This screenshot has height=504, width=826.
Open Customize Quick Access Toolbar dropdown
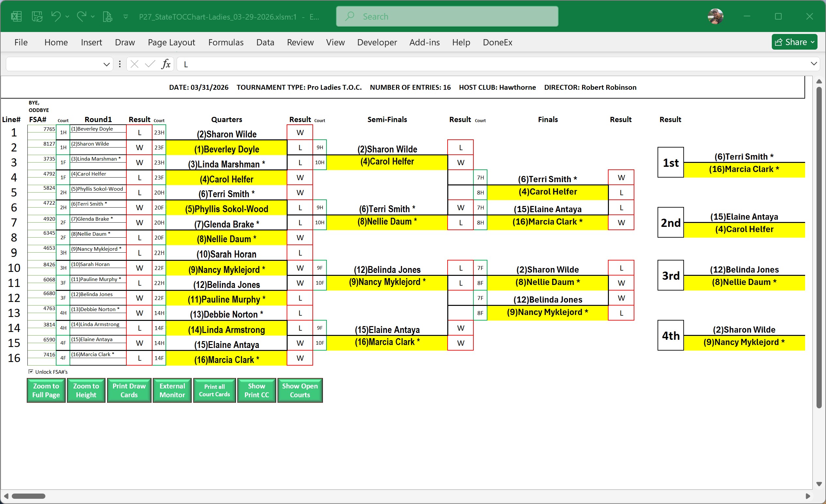[126, 16]
